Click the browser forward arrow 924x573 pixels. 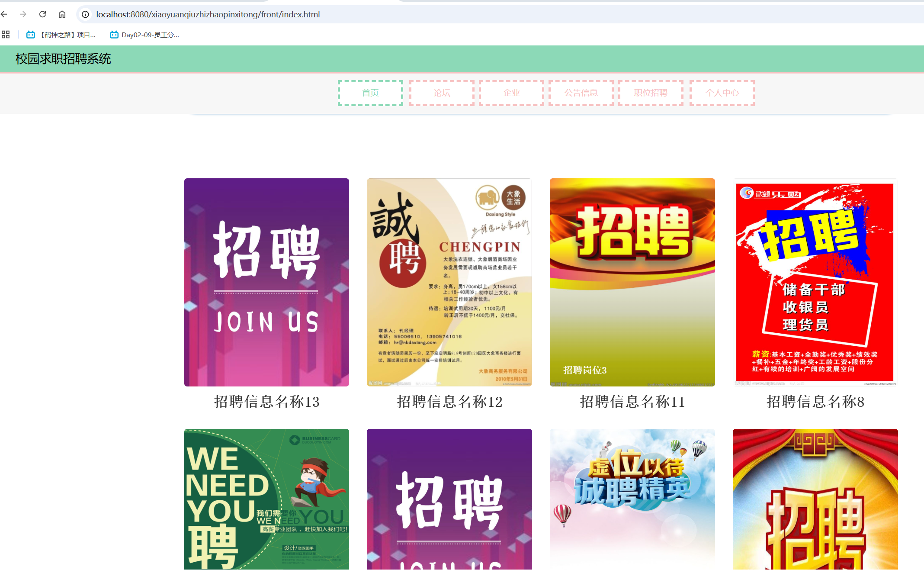tap(23, 14)
